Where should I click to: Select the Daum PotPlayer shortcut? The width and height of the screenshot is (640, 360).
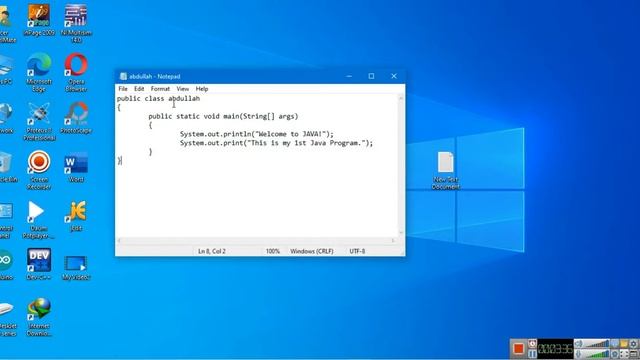click(38, 219)
